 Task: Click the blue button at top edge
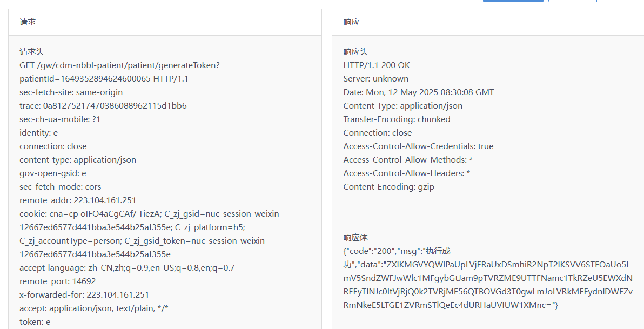click(513, 1)
